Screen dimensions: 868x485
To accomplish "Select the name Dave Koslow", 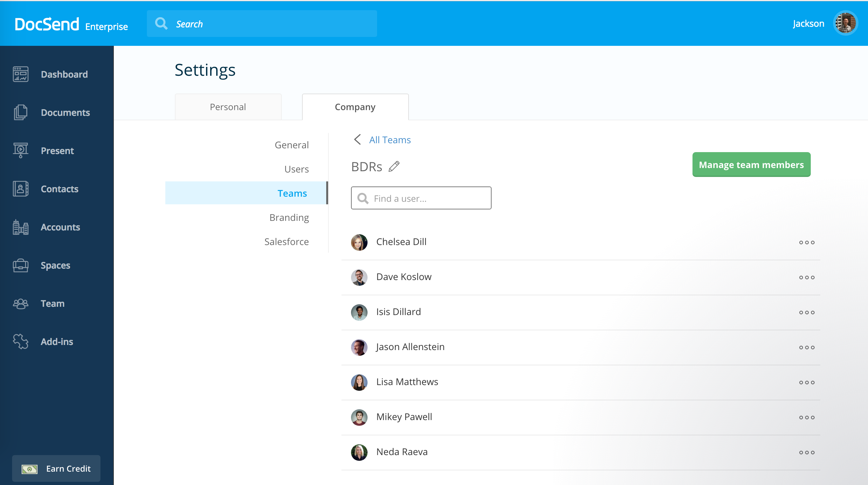I will pyautogui.click(x=404, y=277).
